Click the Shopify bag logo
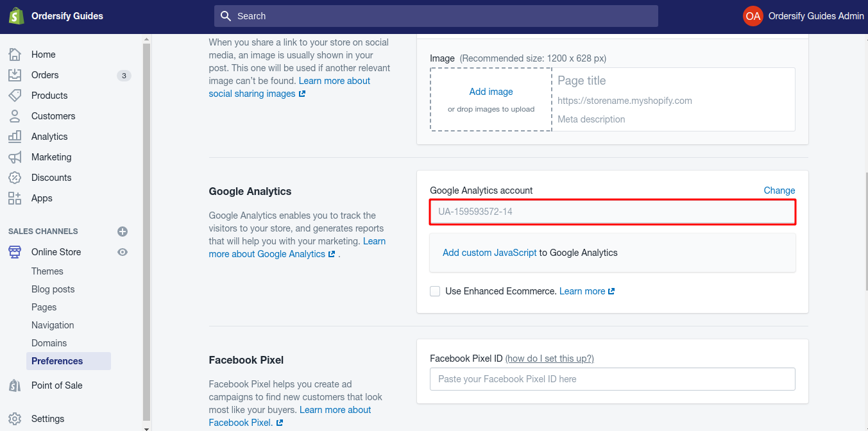 coord(15,16)
